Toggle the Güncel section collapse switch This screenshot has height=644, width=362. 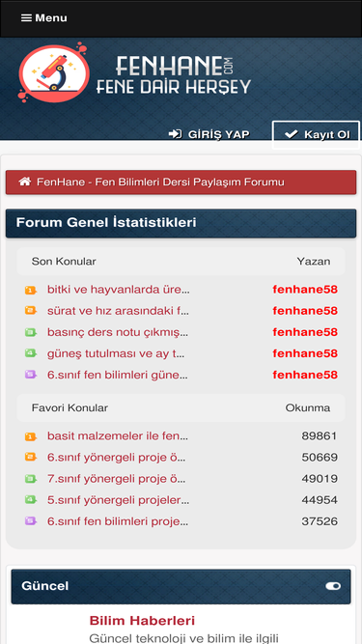(x=333, y=586)
